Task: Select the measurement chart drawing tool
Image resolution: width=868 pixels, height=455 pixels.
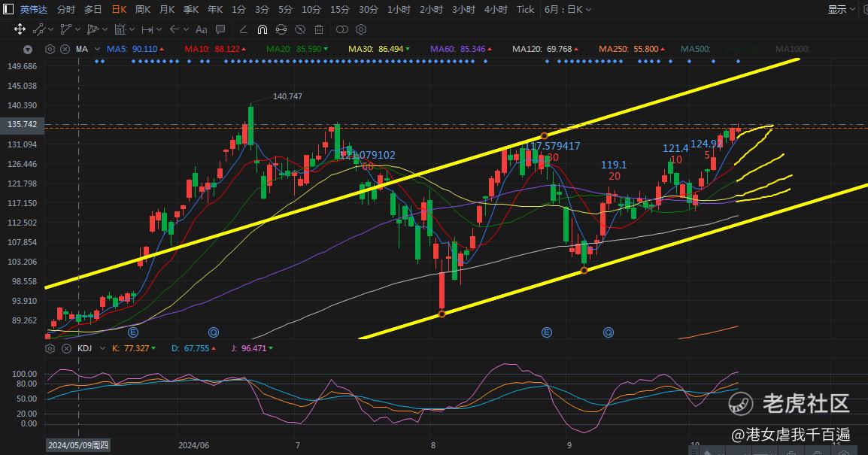Action: coord(120,29)
